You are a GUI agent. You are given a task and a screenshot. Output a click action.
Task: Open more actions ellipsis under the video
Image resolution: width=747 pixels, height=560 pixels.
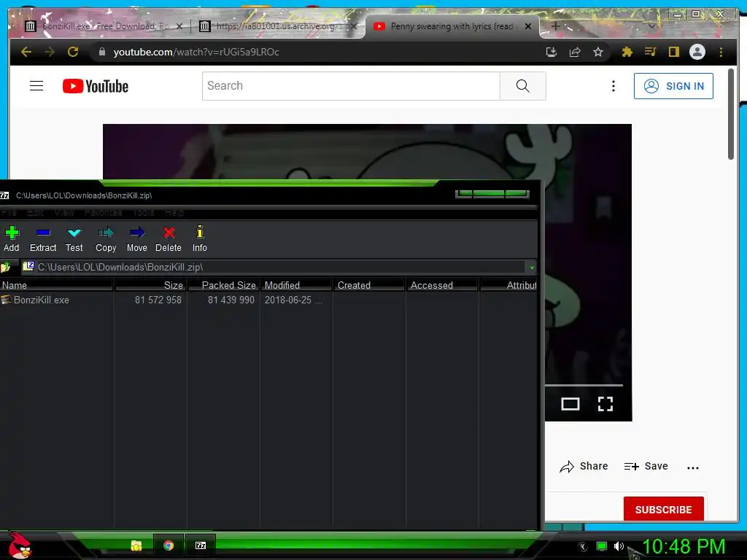693,467
